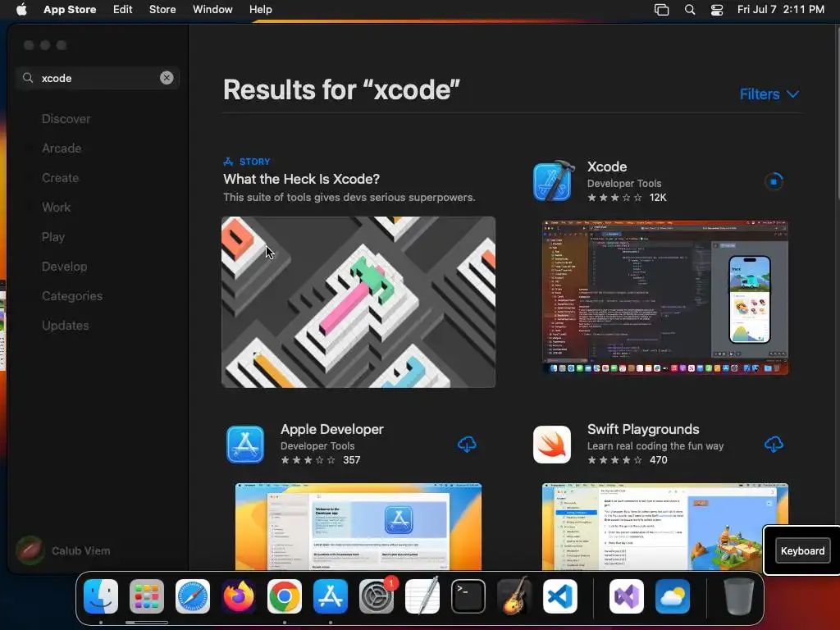Screen dimensions: 840x630
Task: Go to the Work section
Action: coord(57,208)
